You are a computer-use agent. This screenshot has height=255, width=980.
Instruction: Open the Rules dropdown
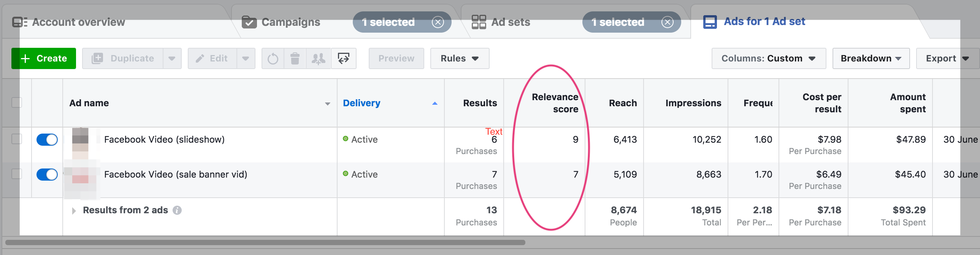[x=460, y=58]
